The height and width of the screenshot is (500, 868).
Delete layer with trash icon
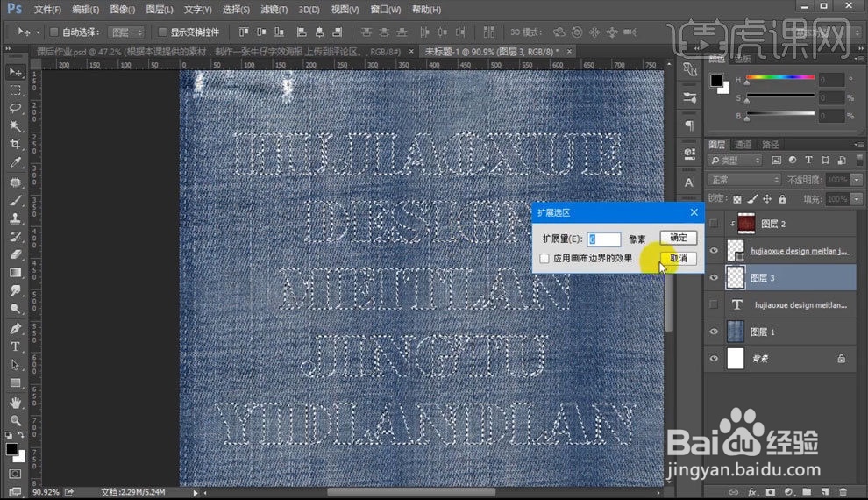(843, 492)
